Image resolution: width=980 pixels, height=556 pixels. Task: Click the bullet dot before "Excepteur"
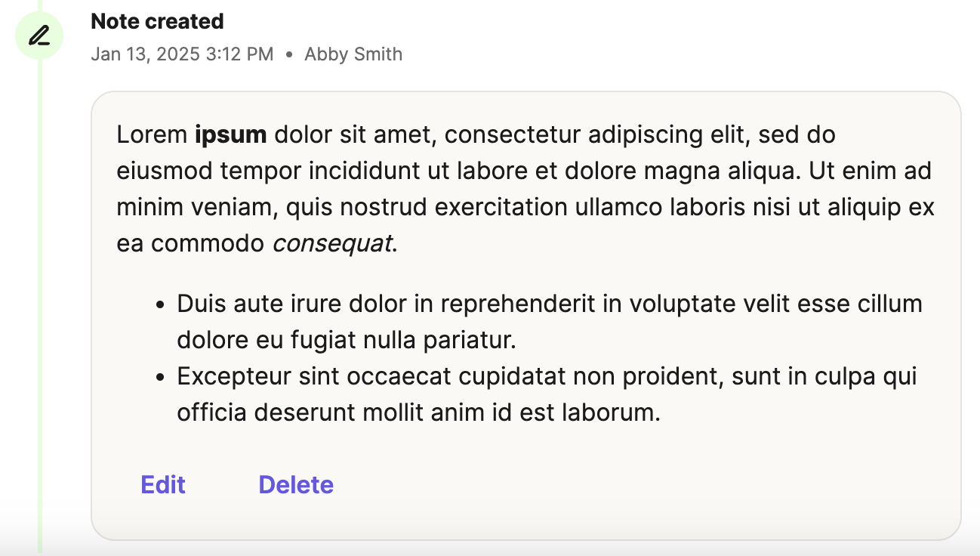[159, 378]
